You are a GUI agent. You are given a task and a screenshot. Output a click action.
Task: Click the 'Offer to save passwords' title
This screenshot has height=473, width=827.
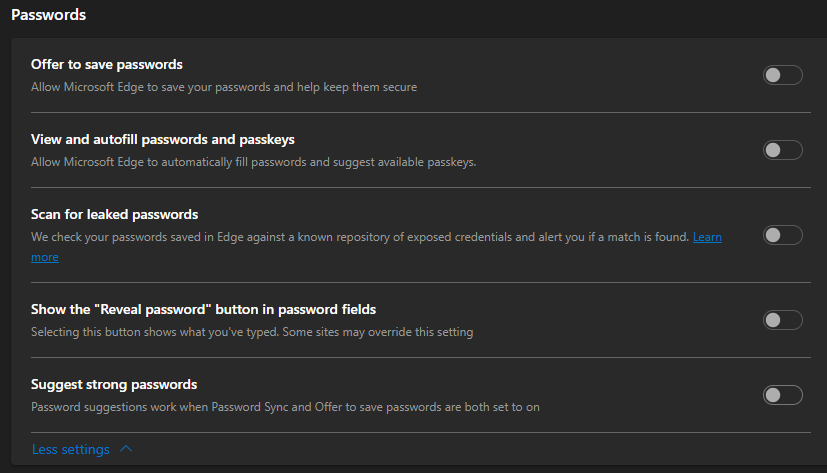pyautogui.click(x=107, y=64)
